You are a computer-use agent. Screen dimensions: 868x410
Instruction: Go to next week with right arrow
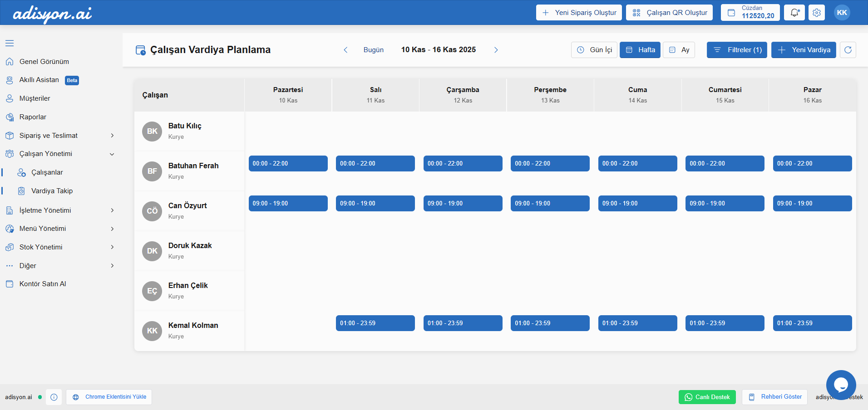(x=496, y=50)
